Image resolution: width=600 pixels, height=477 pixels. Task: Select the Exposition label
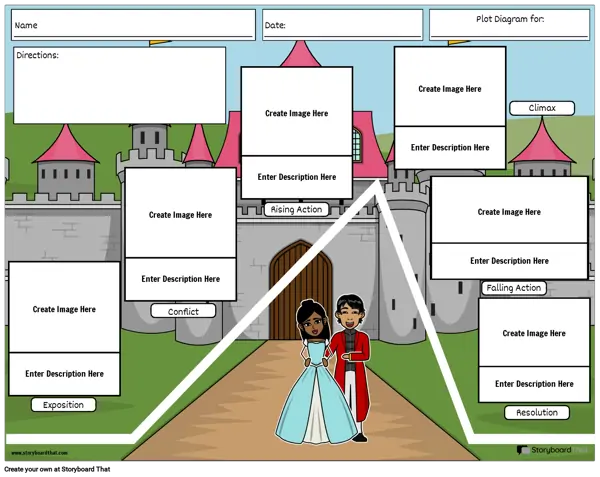(x=64, y=405)
